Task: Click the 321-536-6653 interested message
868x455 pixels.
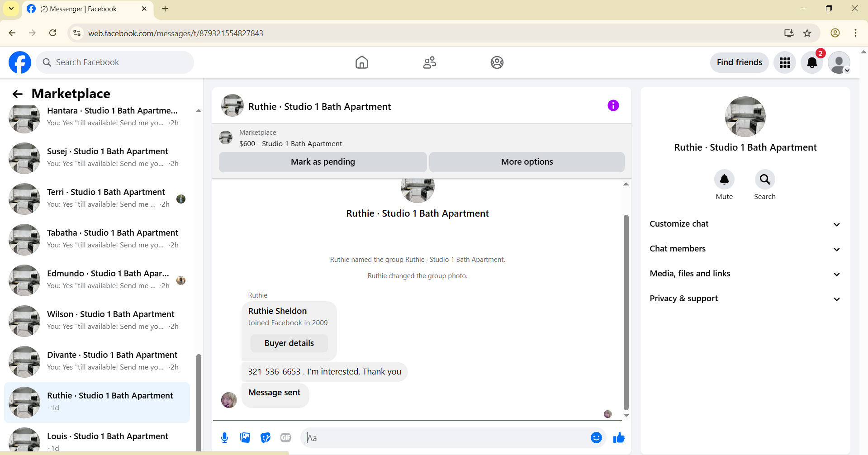Action: click(324, 372)
